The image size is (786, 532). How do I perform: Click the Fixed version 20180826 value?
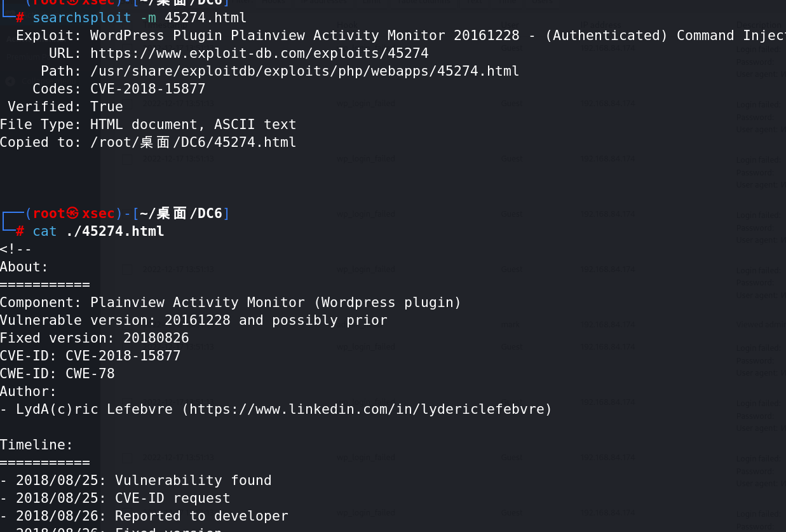(x=156, y=338)
